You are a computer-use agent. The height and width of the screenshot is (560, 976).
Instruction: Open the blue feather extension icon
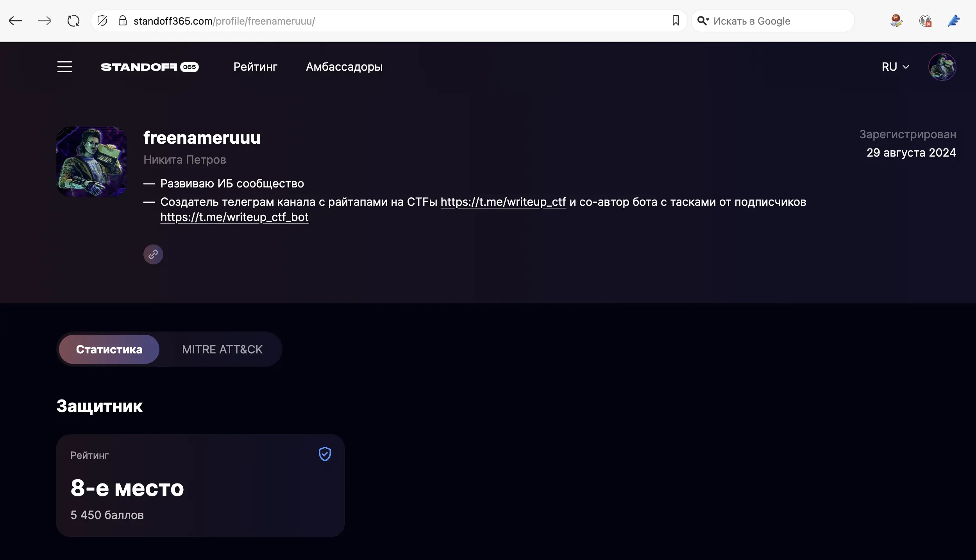point(954,21)
